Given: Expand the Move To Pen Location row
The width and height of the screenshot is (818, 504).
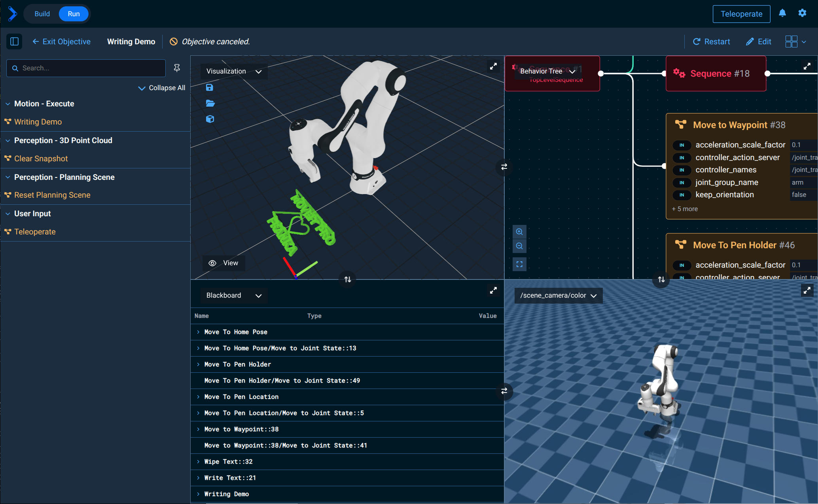Looking at the screenshot, I should tap(198, 397).
